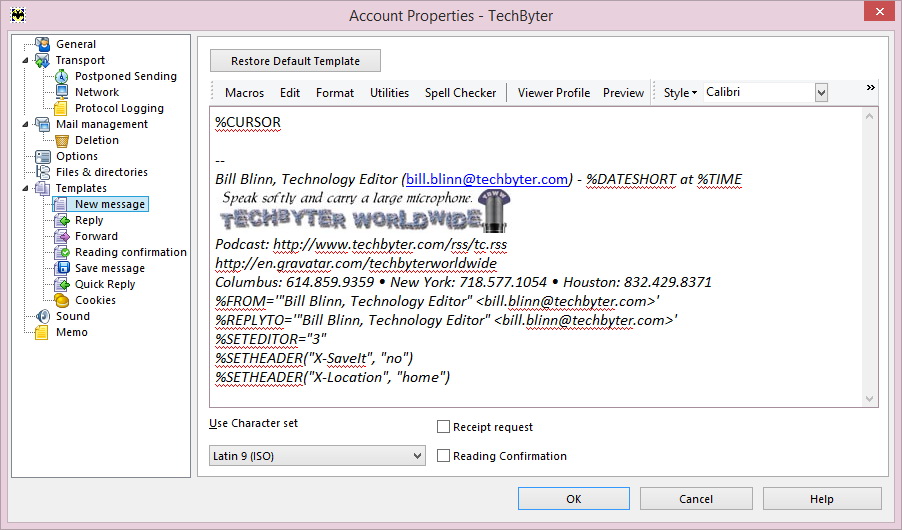Enable the Reading Confirmation checkbox
Image resolution: width=902 pixels, height=530 pixels.
point(443,456)
